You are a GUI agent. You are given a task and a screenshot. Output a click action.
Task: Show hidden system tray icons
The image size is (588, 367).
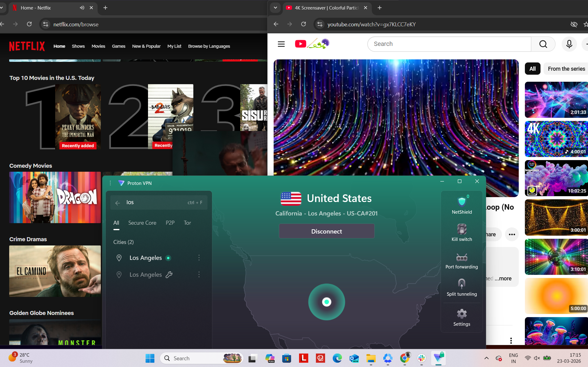pos(486,358)
